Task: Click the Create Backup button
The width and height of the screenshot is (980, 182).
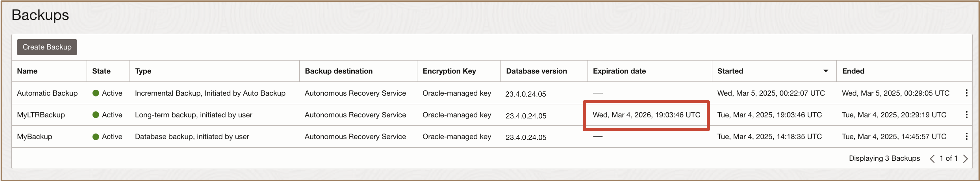Action: pos(47,47)
